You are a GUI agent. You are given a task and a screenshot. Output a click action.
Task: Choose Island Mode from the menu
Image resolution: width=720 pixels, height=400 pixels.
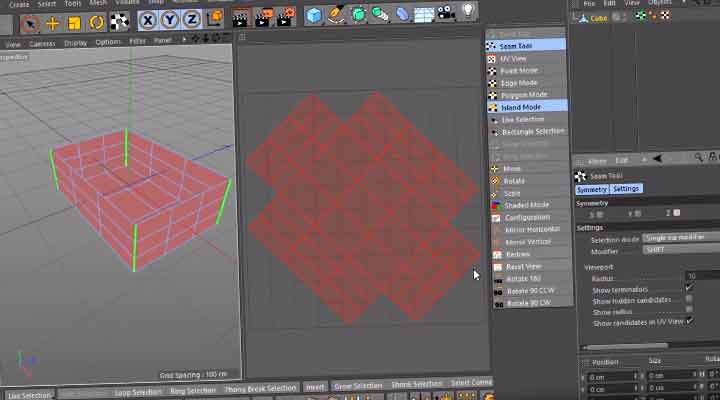[x=520, y=106]
